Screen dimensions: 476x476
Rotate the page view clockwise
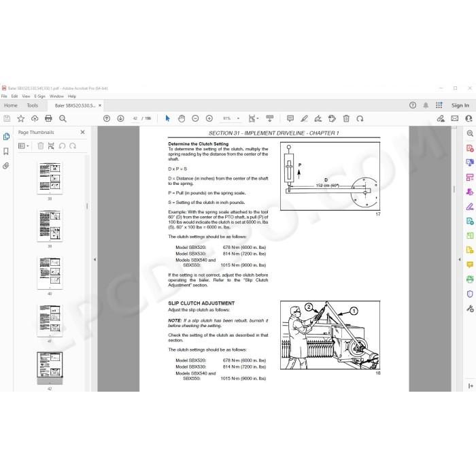point(360,118)
